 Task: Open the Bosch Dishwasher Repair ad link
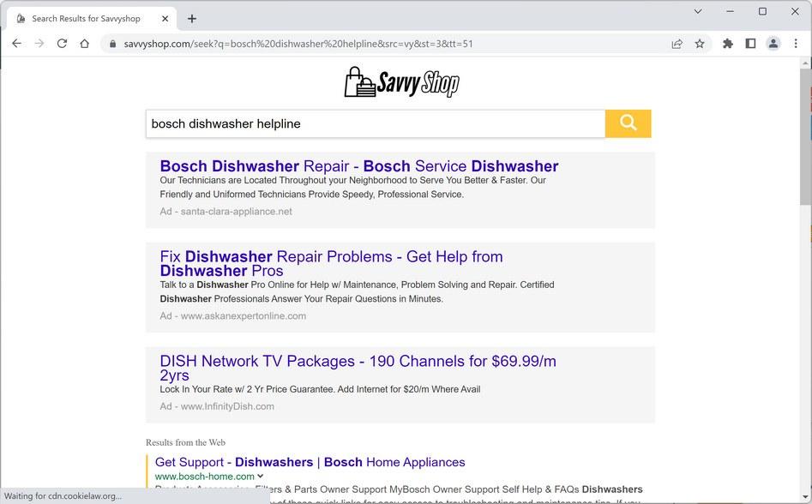(x=359, y=166)
